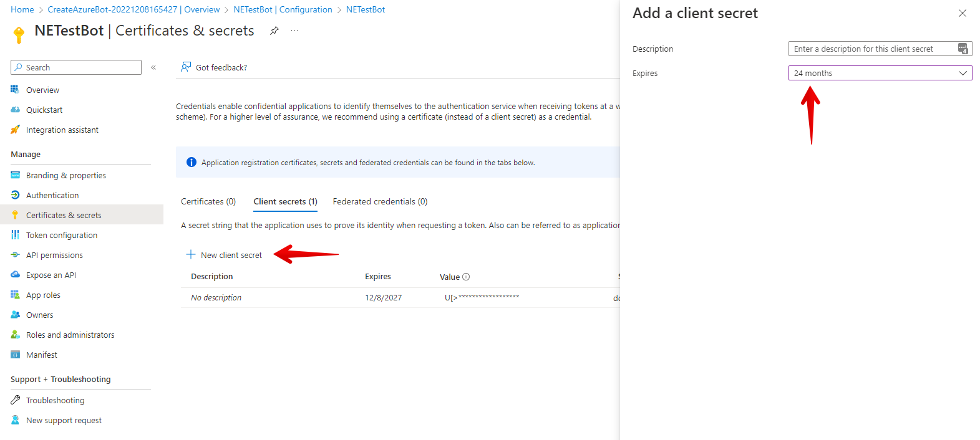This screenshot has width=980, height=440.
Task: Click the Certificates & secrets key icon
Action: 15,215
